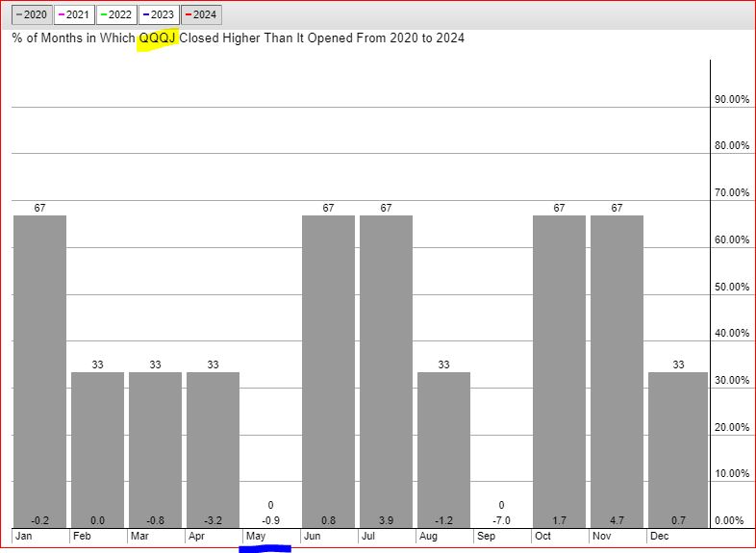Click the 33 label above the Aug bar
This screenshot has width=756, height=553.
click(x=443, y=364)
